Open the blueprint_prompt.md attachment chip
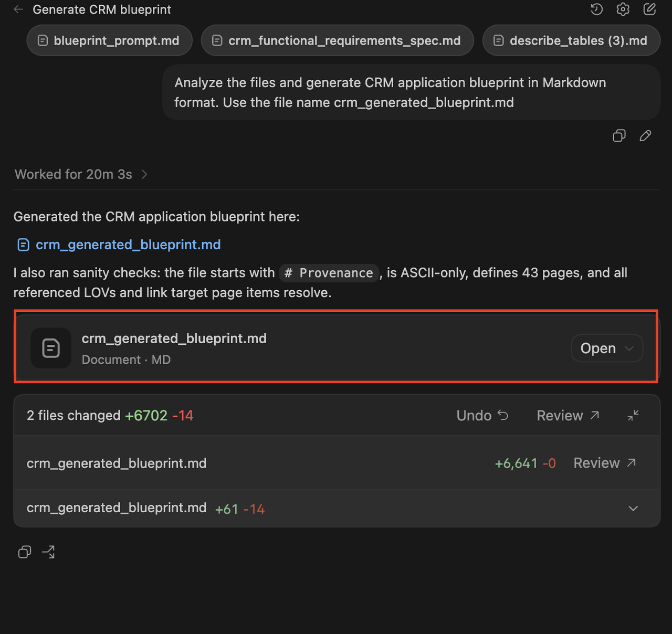The image size is (672, 634). point(109,40)
